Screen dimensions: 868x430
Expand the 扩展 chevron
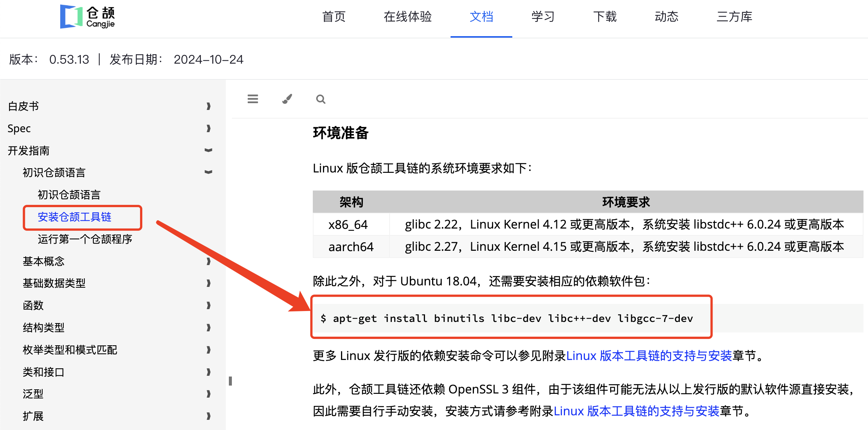point(209,416)
